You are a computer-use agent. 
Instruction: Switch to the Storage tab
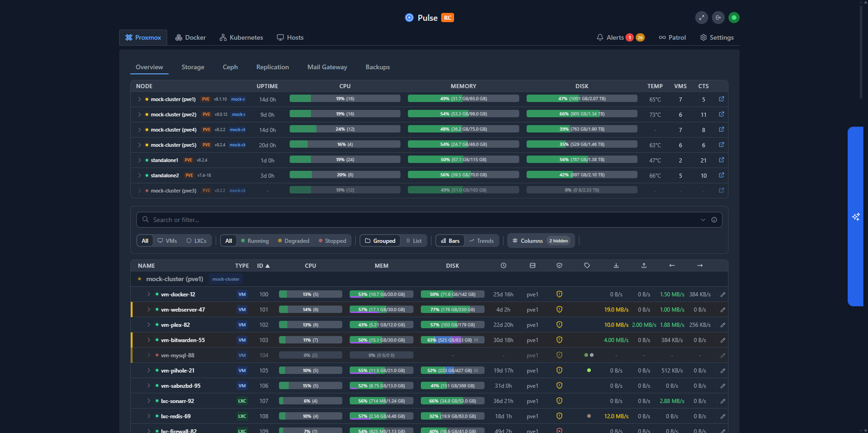(193, 67)
